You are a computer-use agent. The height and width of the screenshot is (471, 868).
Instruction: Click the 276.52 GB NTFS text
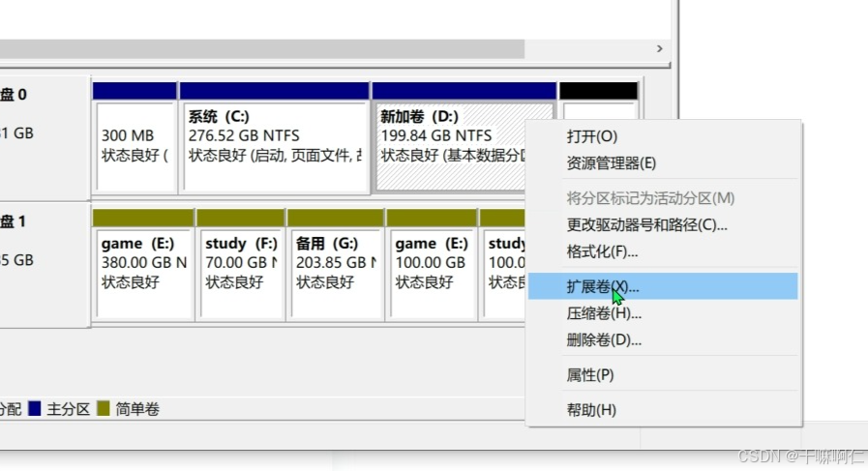point(244,135)
